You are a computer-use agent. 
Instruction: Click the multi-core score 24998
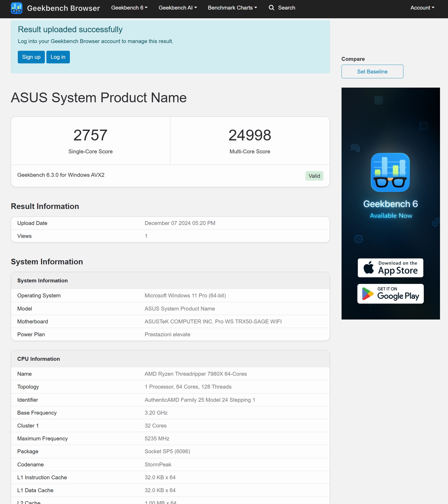250,135
